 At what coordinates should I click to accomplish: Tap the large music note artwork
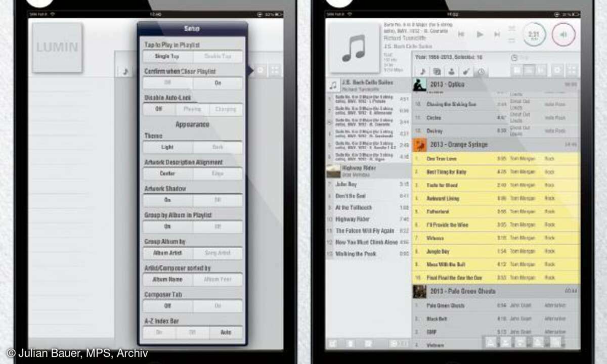pos(353,48)
